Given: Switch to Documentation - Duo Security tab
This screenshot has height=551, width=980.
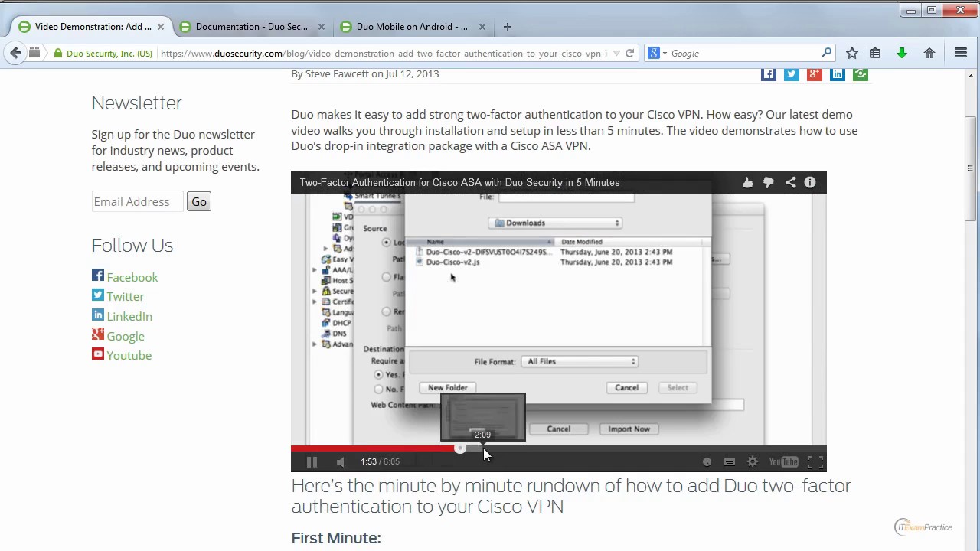Looking at the screenshot, I should 251,26.
